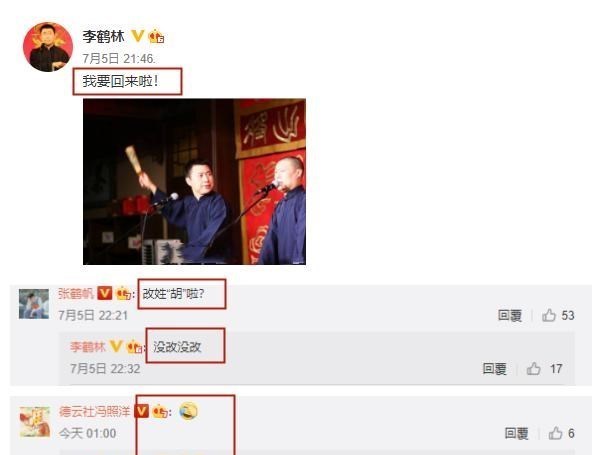Viewport: 602px width, 455px height.
Task: Open 张鹤帆's avatar in comments
Action: (34, 304)
